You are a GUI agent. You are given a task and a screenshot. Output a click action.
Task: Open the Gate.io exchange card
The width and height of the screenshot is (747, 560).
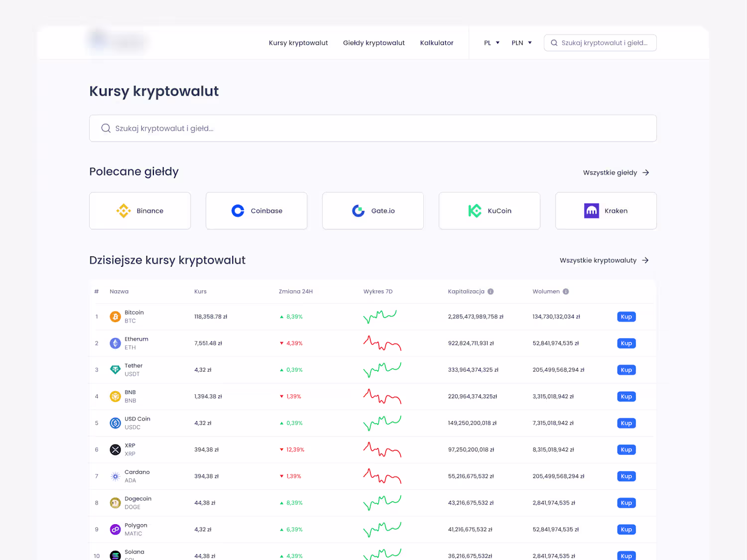click(373, 211)
